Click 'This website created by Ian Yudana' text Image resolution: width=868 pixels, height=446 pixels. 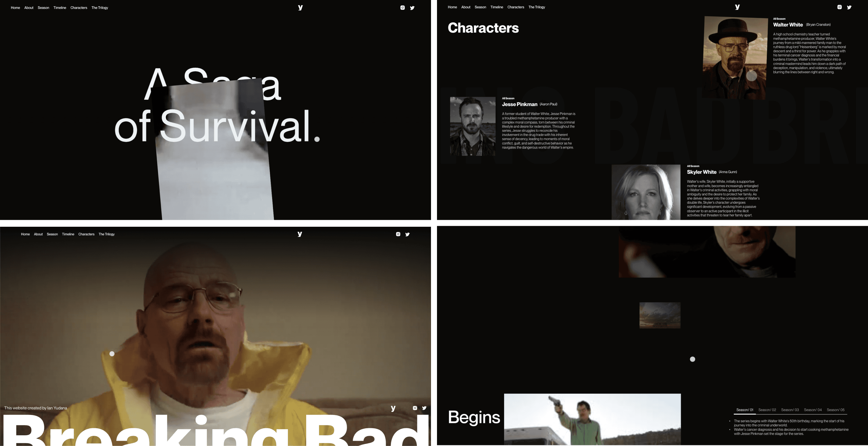(x=36, y=408)
